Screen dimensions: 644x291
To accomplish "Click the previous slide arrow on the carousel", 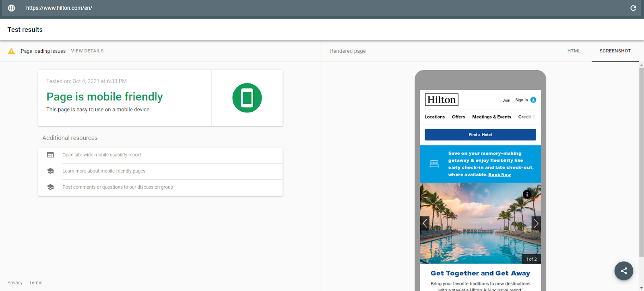I will [x=425, y=223].
